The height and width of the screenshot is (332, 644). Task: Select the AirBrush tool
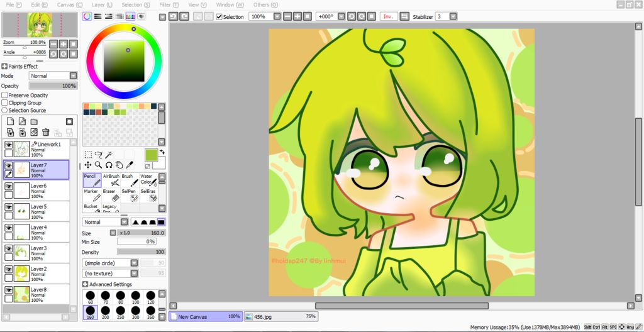coord(111,180)
